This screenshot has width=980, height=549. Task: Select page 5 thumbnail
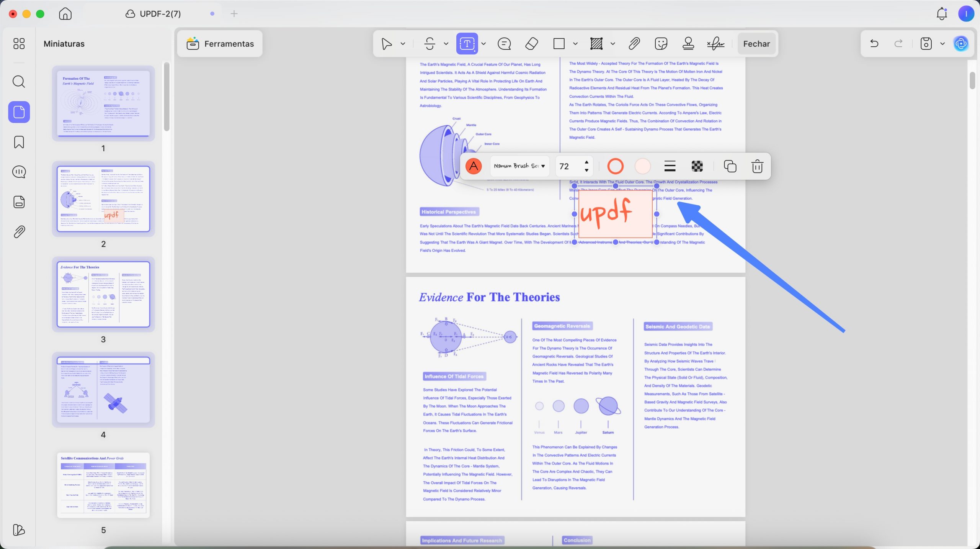click(x=103, y=485)
